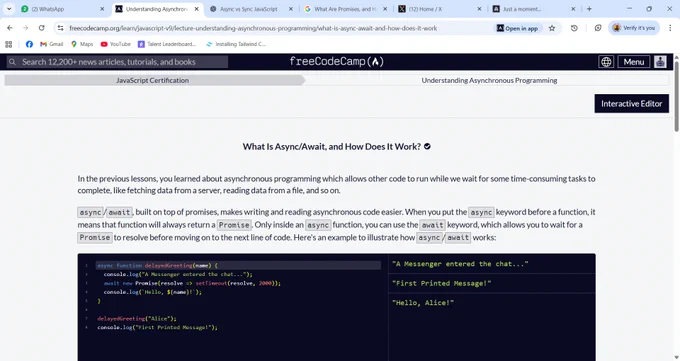Toggle the Interactive Editor button

[631, 104]
